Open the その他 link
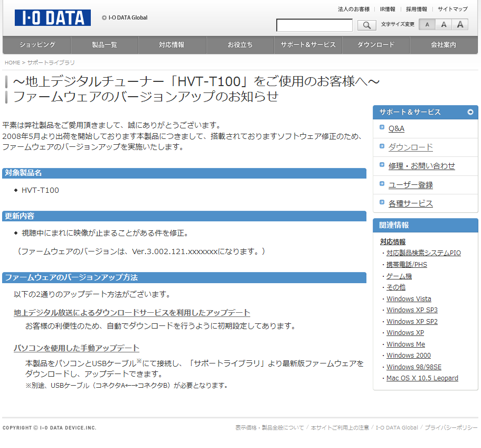Screen dimensions: 481x448 pos(395,287)
